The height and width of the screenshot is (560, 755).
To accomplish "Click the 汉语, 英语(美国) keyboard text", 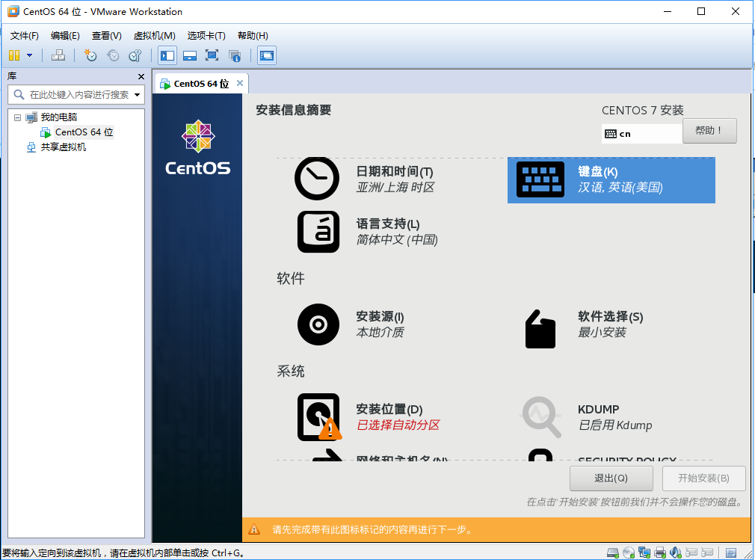I will 620,188.
